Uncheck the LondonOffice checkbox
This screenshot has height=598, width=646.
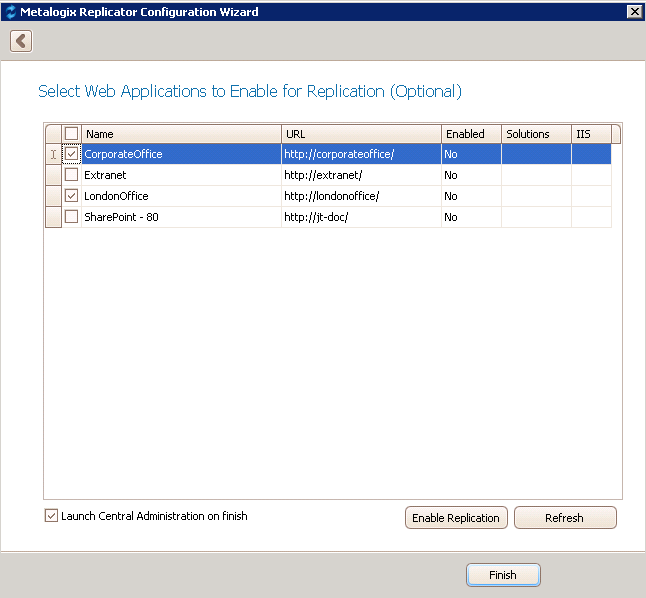coord(71,196)
